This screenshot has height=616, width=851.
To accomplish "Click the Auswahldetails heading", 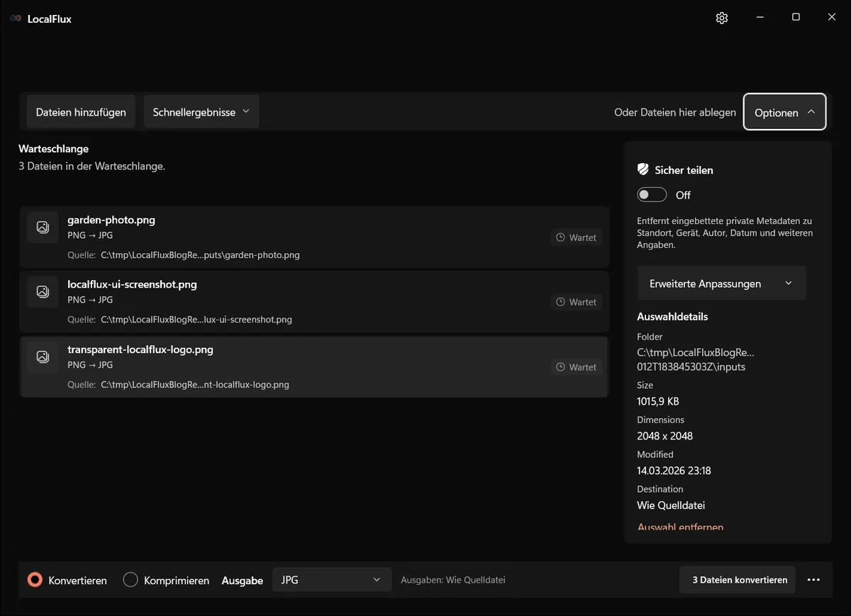I will coord(672,317).
